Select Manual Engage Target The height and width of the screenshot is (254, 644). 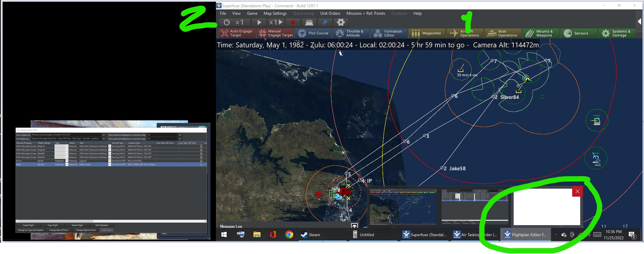pos(275,33)
